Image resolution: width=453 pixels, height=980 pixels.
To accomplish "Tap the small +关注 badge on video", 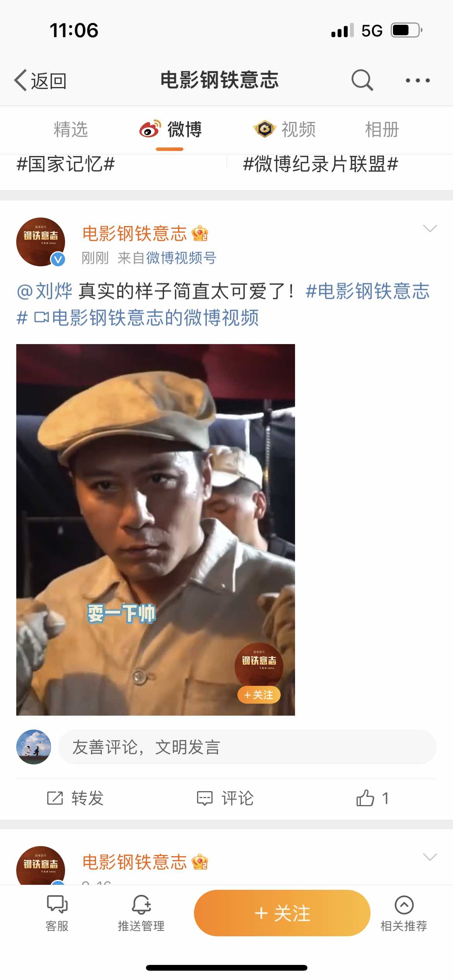I will click(x=259, y=695).
